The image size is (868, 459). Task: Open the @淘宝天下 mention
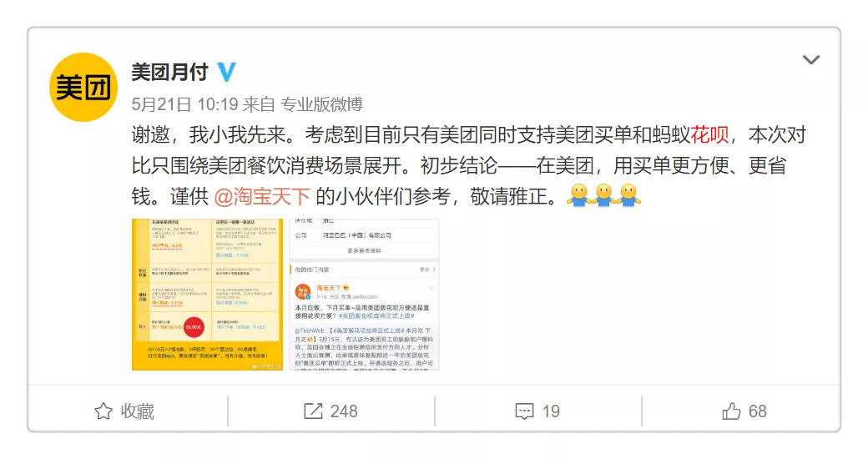pos(262,196)
